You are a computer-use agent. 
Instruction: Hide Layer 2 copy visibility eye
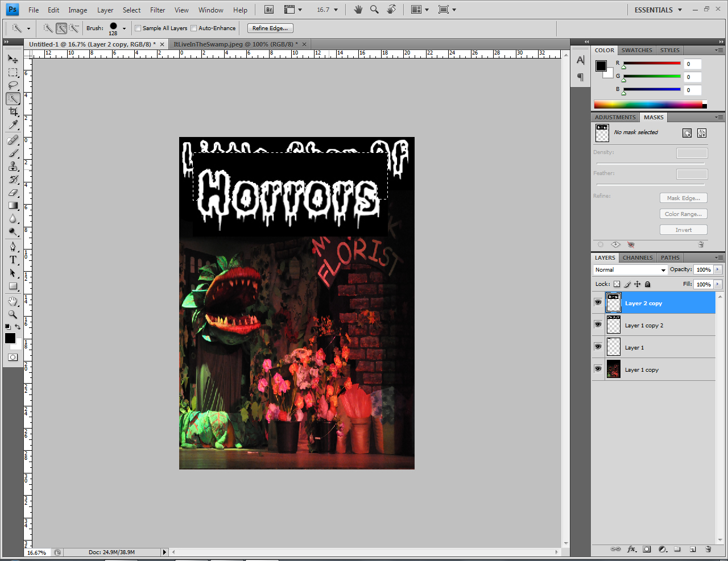(598, 302)
